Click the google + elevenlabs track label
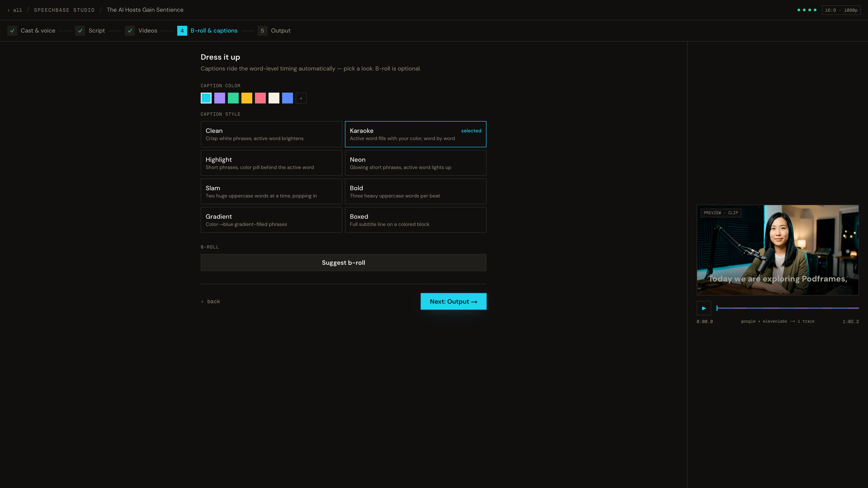This screenshot has height=488, width=868. pos(777,321)
